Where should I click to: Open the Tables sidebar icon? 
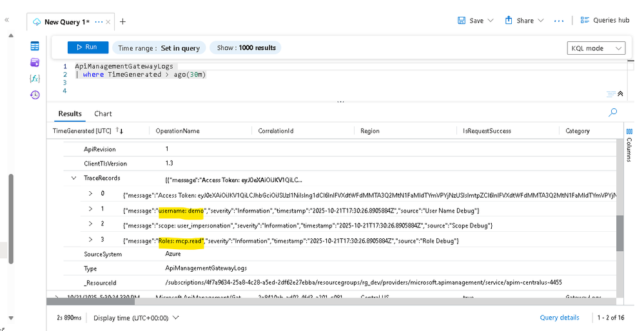pos(35,46)
